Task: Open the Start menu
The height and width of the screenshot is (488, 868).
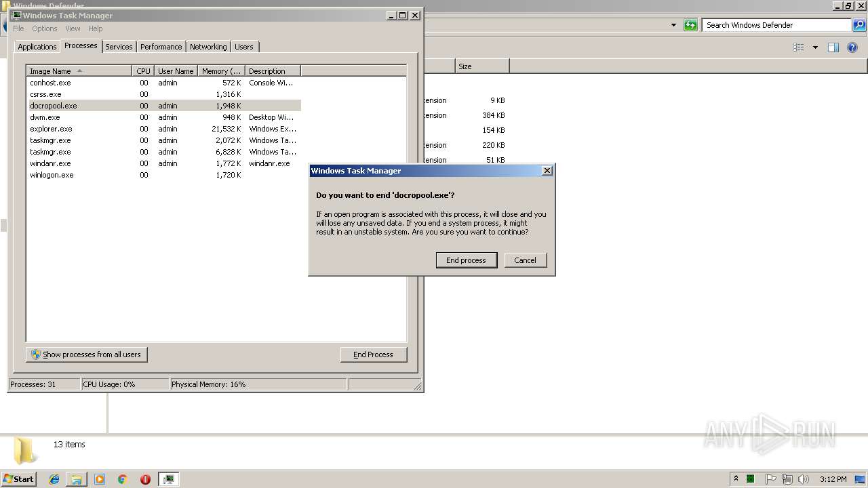Action: click(18, 479)
